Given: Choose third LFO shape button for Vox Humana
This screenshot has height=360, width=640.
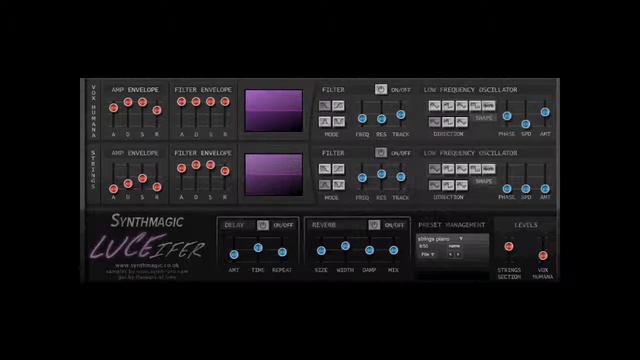Looking at the screenshot, I should (462, 106).
